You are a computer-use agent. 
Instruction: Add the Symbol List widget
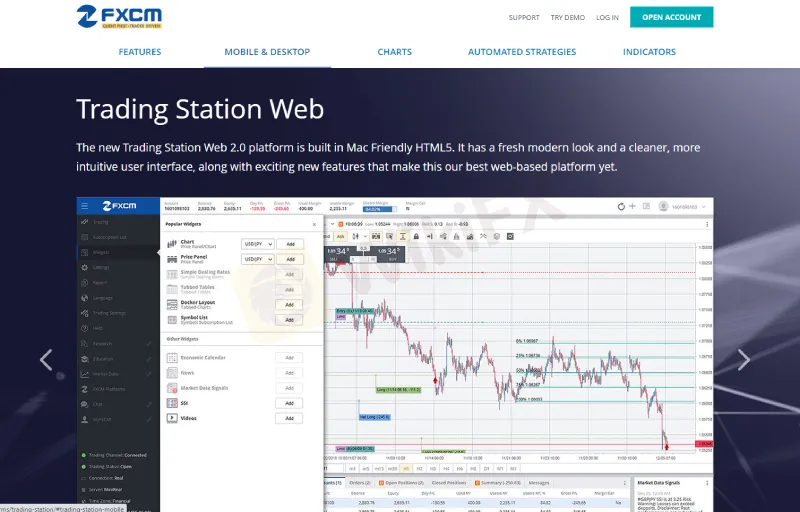pyautogui.click(x=289, y=320)
